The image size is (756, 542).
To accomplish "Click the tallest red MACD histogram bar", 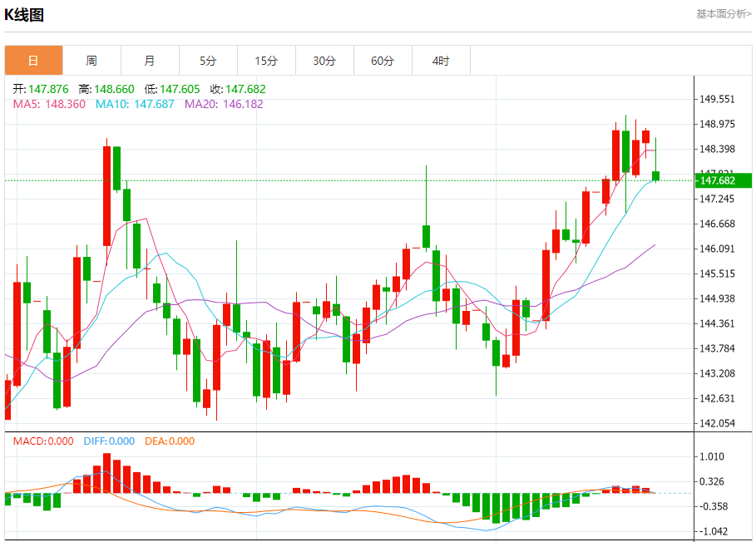I will click(x=107, y=473).
